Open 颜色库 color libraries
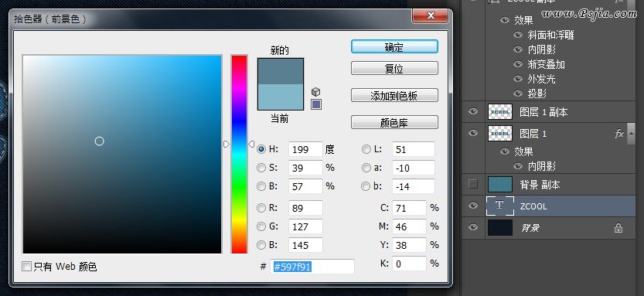Screen dimensions: 644x296 pyautogui.click(x=394, y=123)
